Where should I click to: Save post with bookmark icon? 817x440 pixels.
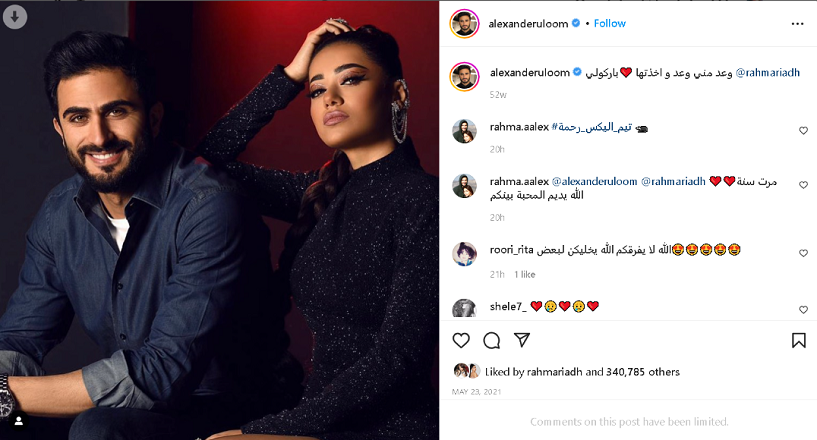tap(798, 340)
